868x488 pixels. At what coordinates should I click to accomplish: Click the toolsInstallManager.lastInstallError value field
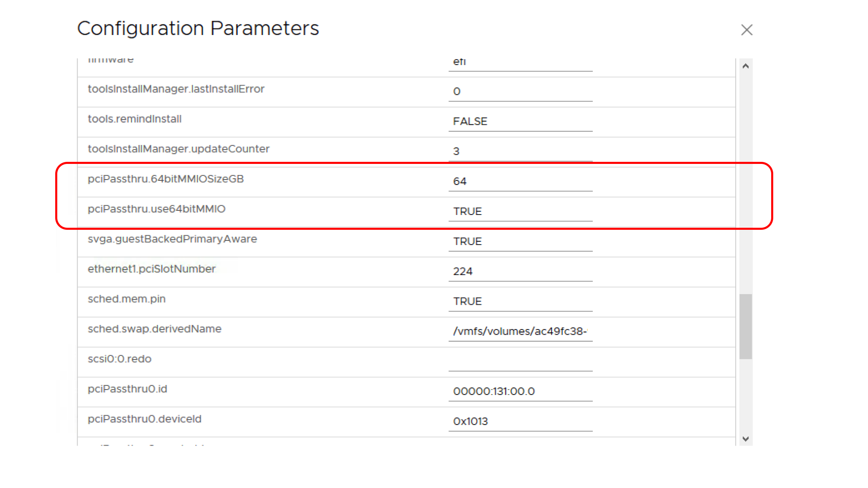pos(520,91)
